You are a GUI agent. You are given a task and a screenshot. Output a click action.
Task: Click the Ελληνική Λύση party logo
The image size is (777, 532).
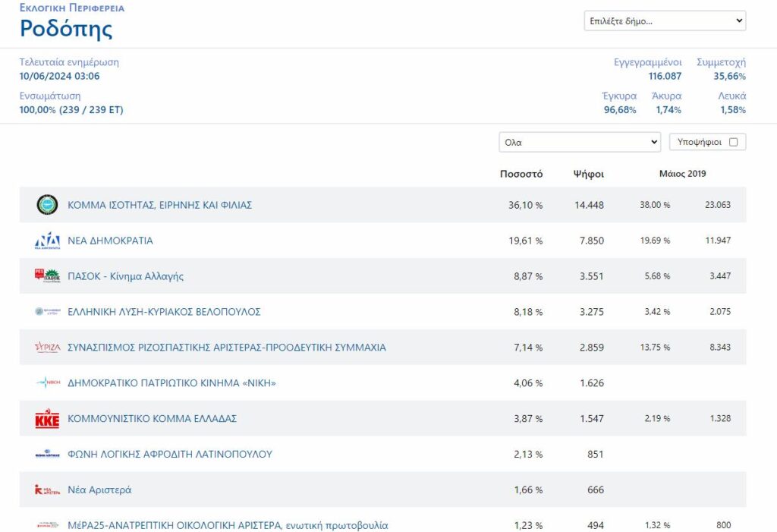click(x=47, y=312)
